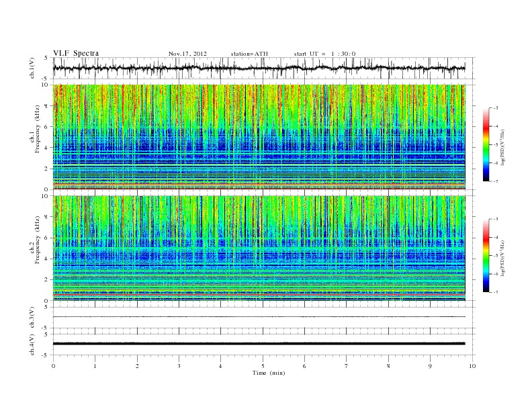Click inside the ch.1 spectrogram panel

(259, 137)
